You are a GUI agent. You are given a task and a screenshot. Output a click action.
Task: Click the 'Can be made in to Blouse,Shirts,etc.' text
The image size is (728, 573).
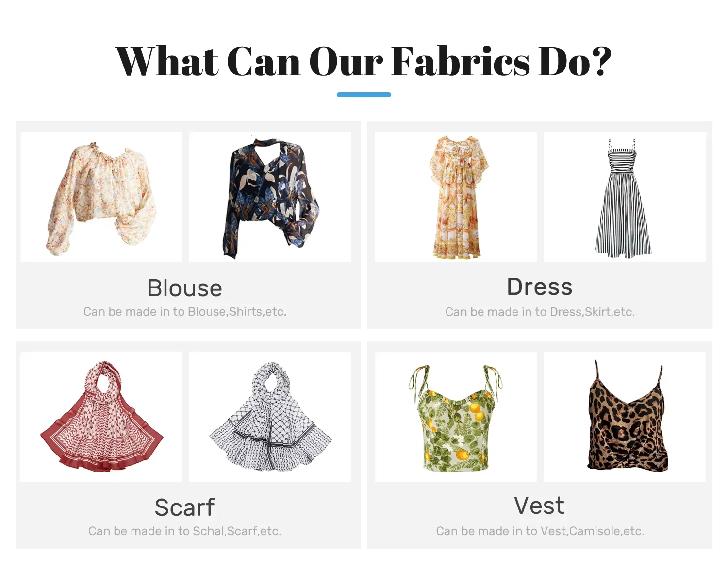click(185, 312)
